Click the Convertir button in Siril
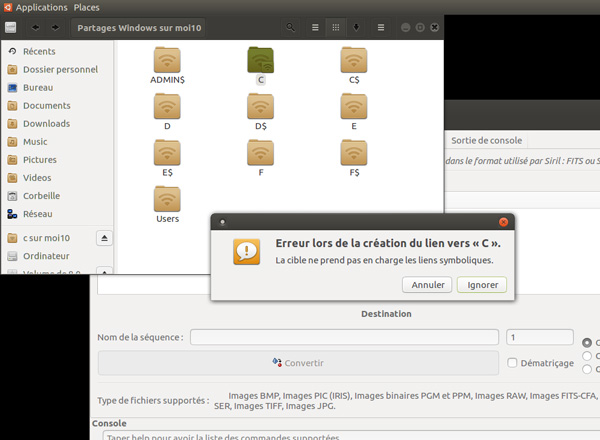The width and height of the screenshot is (600, 440). [x=298, y=363]
